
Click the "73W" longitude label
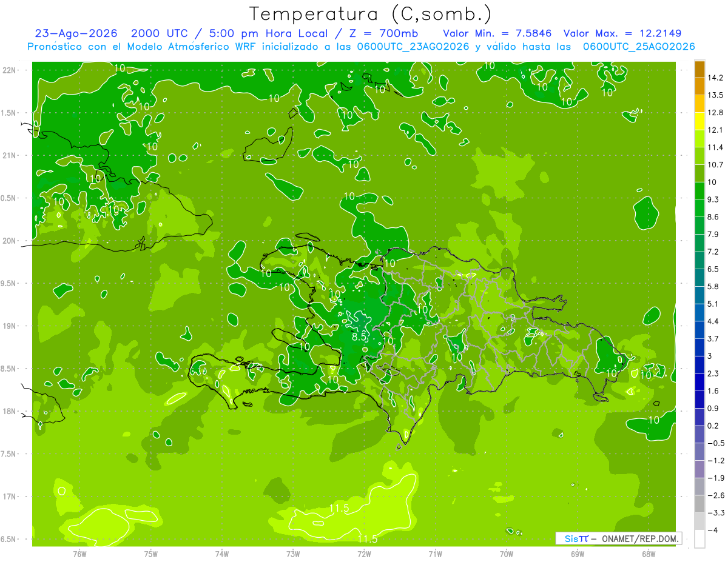[293, 554]
